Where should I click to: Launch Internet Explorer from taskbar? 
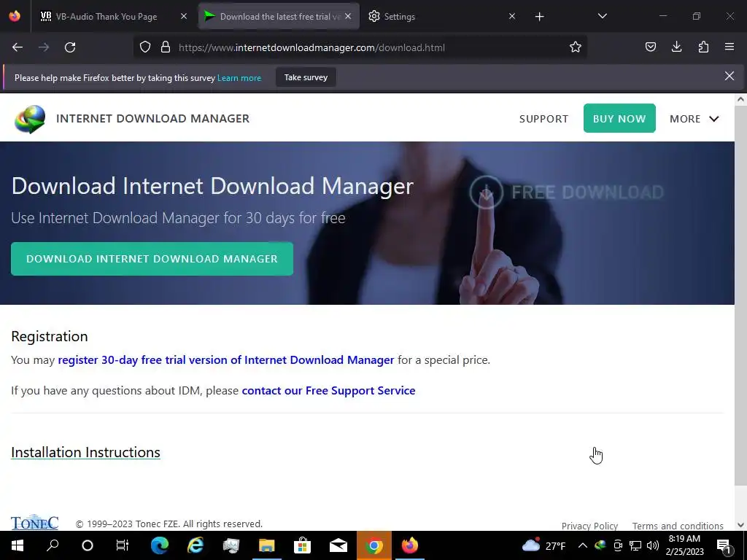point(196,545)
